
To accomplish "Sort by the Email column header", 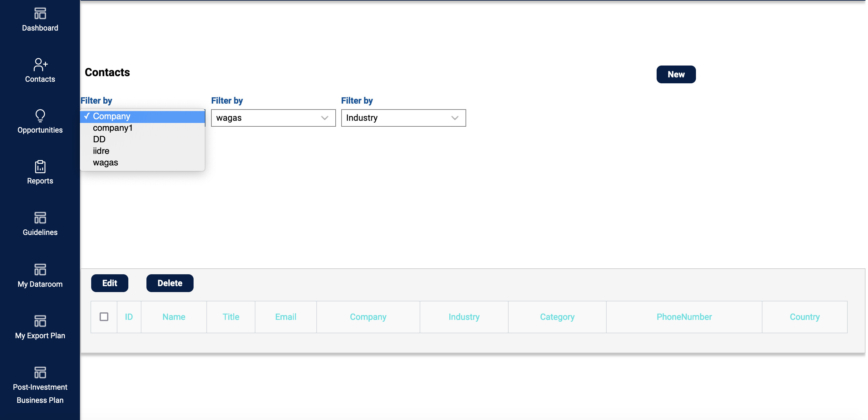I will tap(286, 317).
